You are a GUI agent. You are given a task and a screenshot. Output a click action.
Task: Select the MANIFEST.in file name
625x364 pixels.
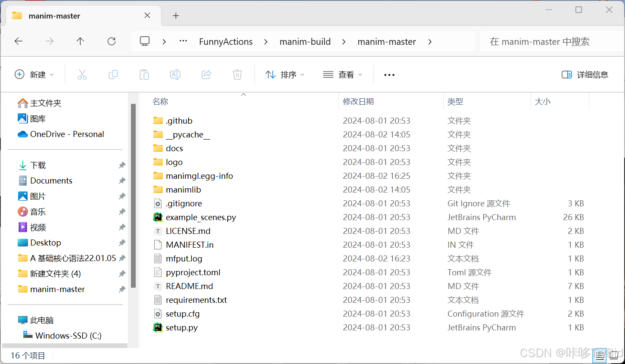(190, 245)
